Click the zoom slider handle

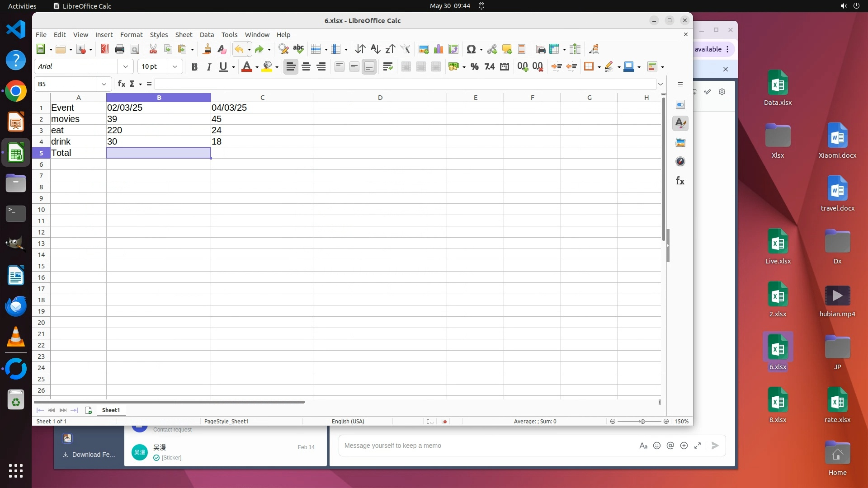click(x=642, y=422)
